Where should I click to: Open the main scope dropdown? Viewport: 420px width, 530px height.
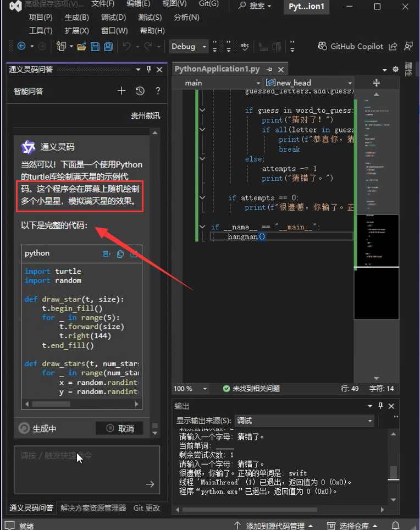(222, 83)
